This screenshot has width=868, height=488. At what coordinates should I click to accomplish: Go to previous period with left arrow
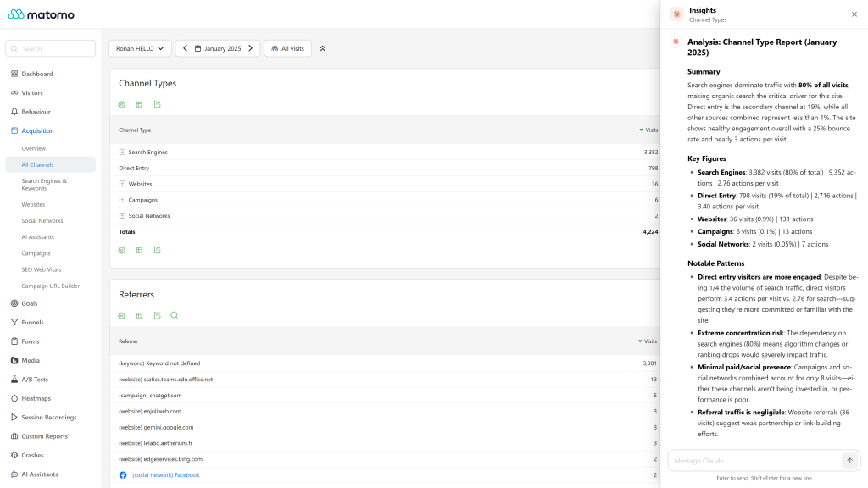(186, 48)
